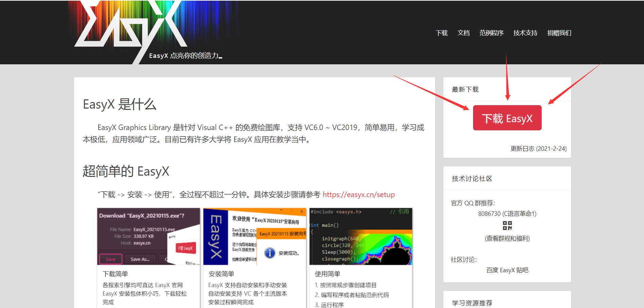Viewport: 644px width, 308px height.
Task: Click the 最新下载 panel header
Action: (465, 89)
